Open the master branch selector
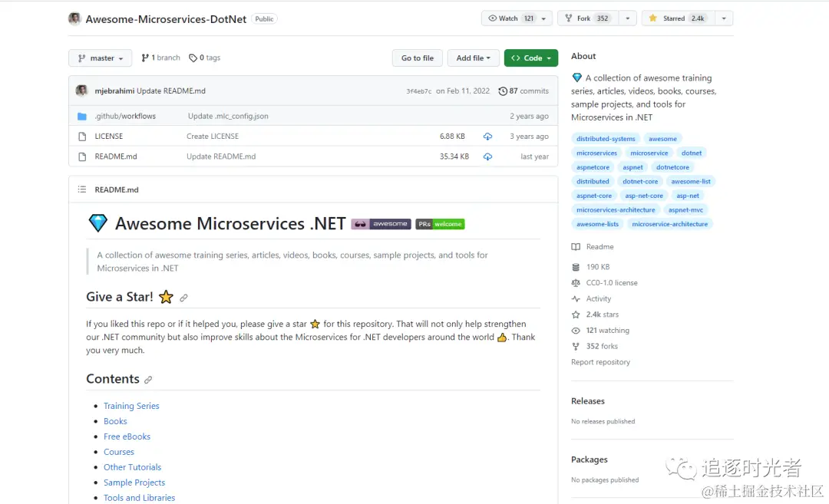 [x=101, y=58]
